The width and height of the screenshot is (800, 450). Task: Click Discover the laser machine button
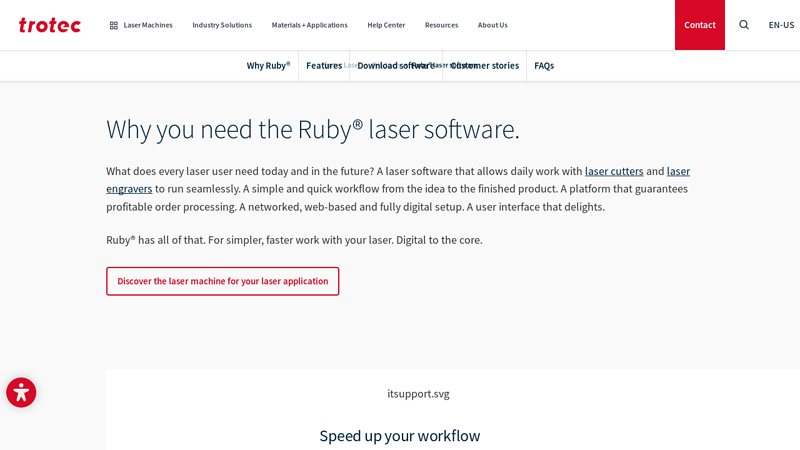pyautogui.click(x=222, y=281)
